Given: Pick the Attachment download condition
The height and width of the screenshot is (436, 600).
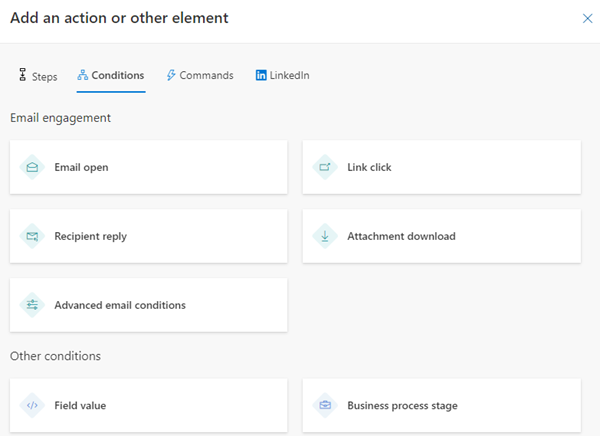Looking at the screenshot, I should pyautogui.click(x=441, y=236).
